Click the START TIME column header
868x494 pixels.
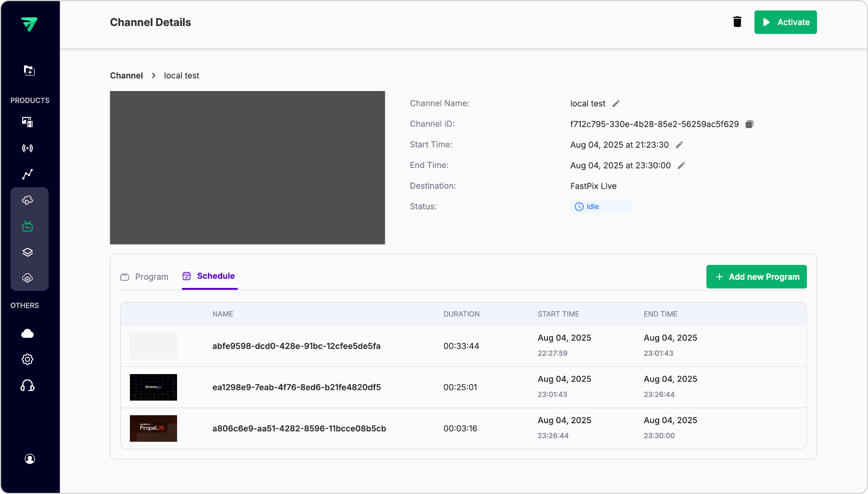(x=558, y=314)
